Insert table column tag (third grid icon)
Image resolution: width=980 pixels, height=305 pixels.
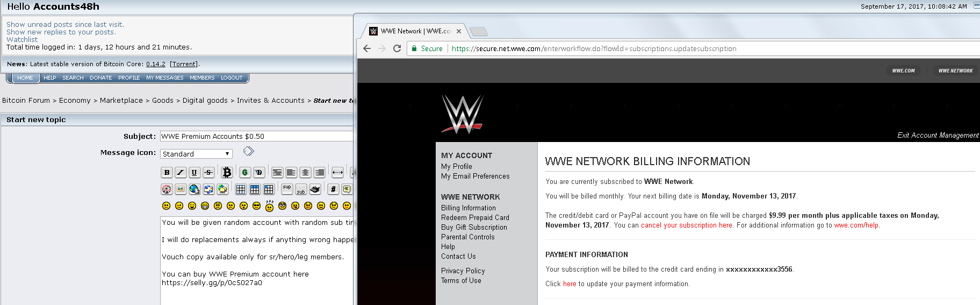pos(269,189)
